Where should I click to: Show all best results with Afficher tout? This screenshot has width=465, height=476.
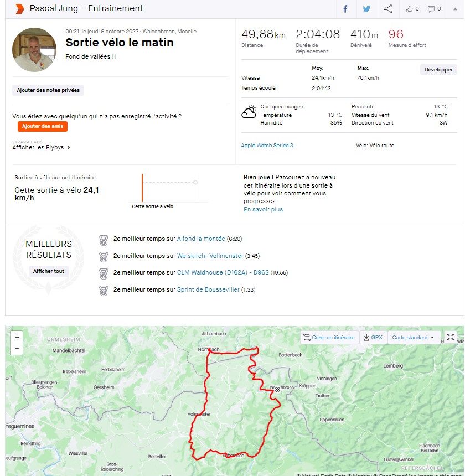49,271
